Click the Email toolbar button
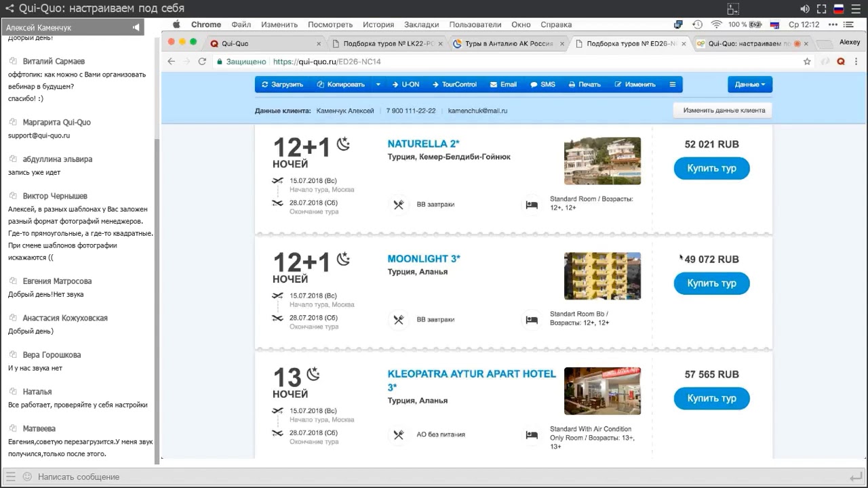This screenshot has width=868, height=488. (503, 85)
